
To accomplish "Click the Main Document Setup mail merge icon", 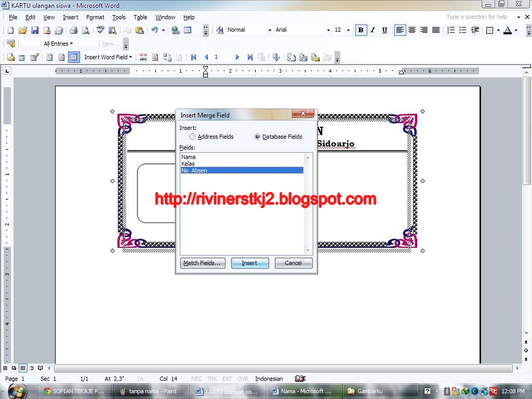I will tap(11, 57).
